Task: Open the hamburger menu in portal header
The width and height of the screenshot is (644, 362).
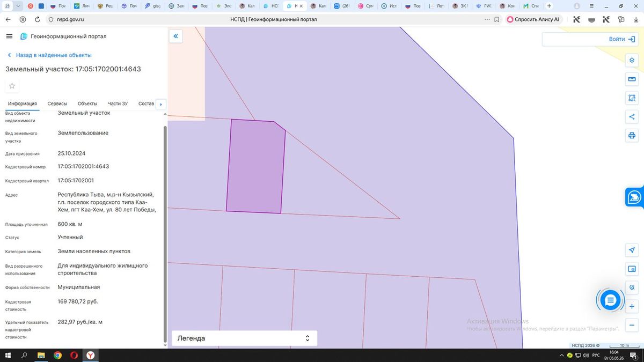Action: (x=9, y=36)
